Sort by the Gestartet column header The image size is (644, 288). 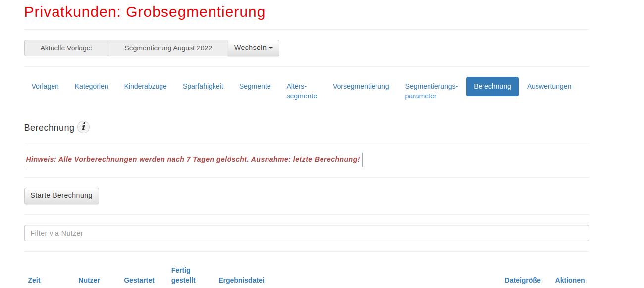139,280
